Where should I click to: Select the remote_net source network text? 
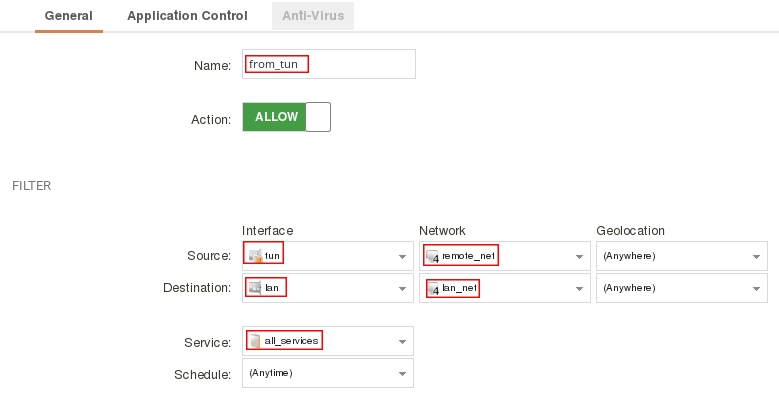coord(468,256)
